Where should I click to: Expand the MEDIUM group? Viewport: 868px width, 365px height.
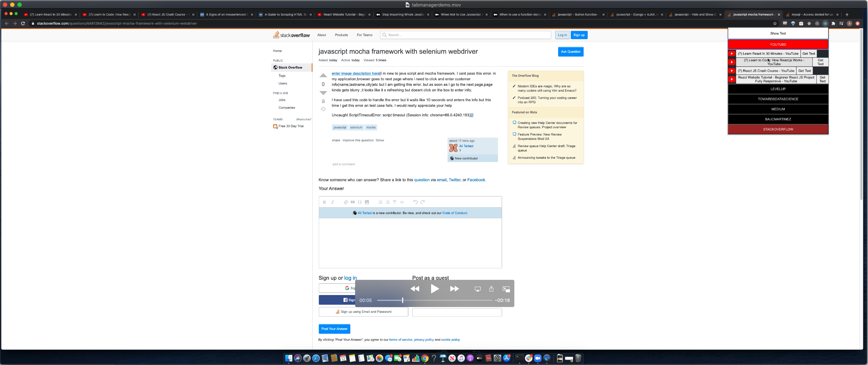[778, 109]
